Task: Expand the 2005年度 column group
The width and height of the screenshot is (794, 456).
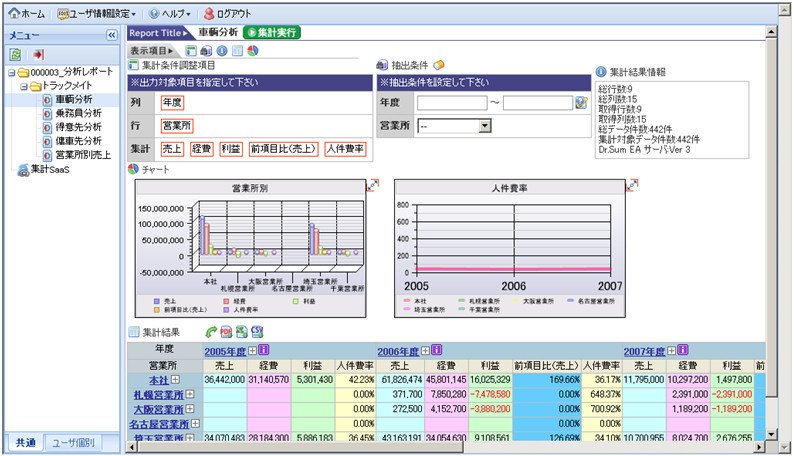Action: 253,350
